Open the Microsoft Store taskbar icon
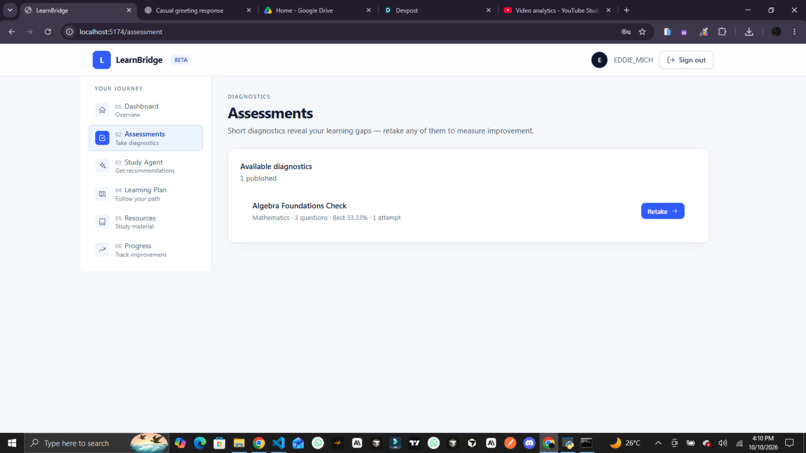The image size is (806, 453). (x=219, y=443)
